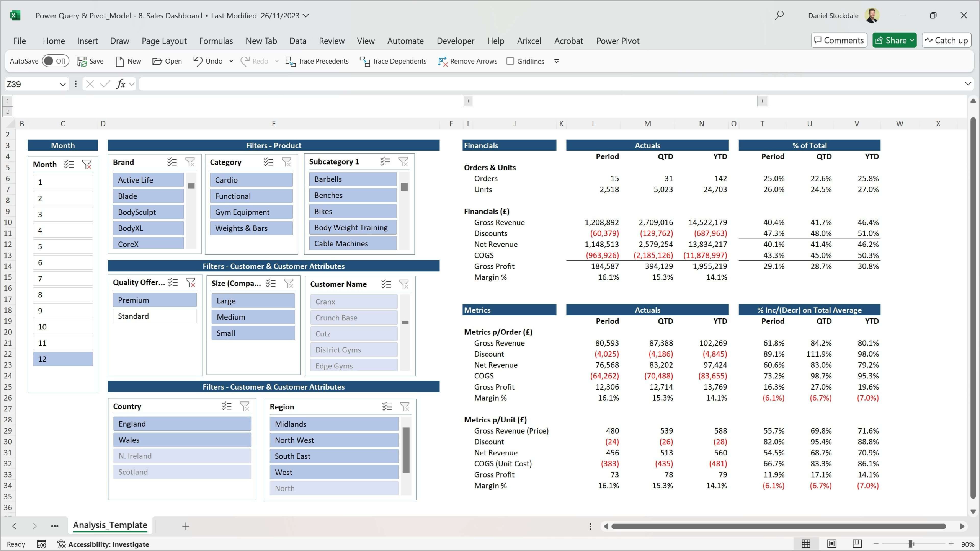Screen dimensions: 980x551
Task: Expand the Name Box dropdown
Action: 62,84
